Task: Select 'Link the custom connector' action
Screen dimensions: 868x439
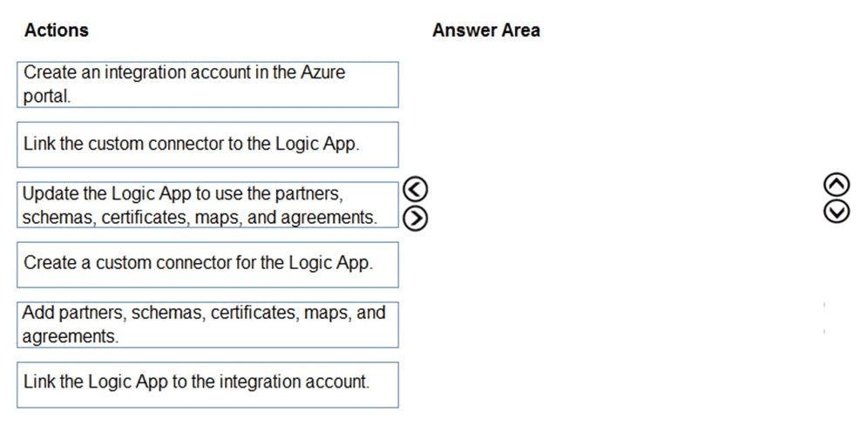Action: point(207,145)
